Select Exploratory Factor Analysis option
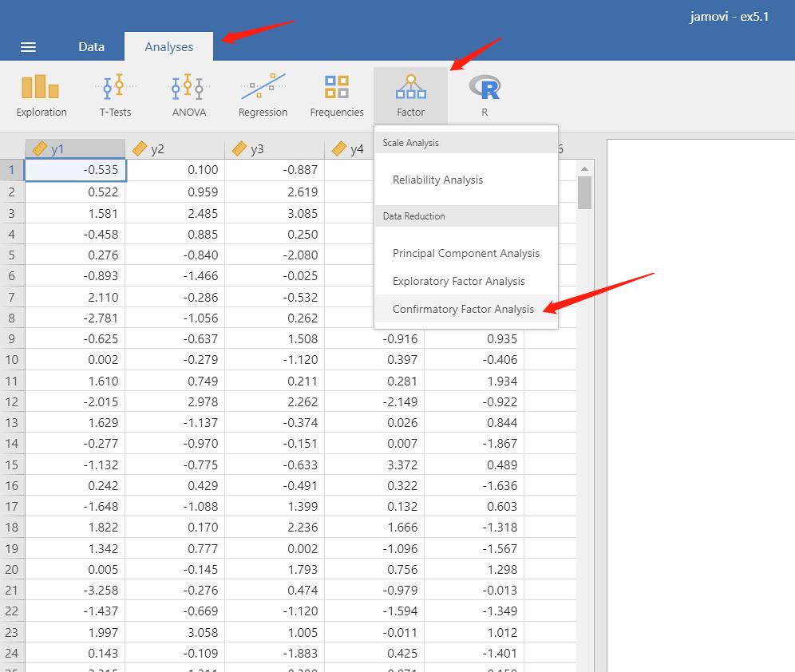The width and height of the screenshot is (795, 672). [458, 281]
